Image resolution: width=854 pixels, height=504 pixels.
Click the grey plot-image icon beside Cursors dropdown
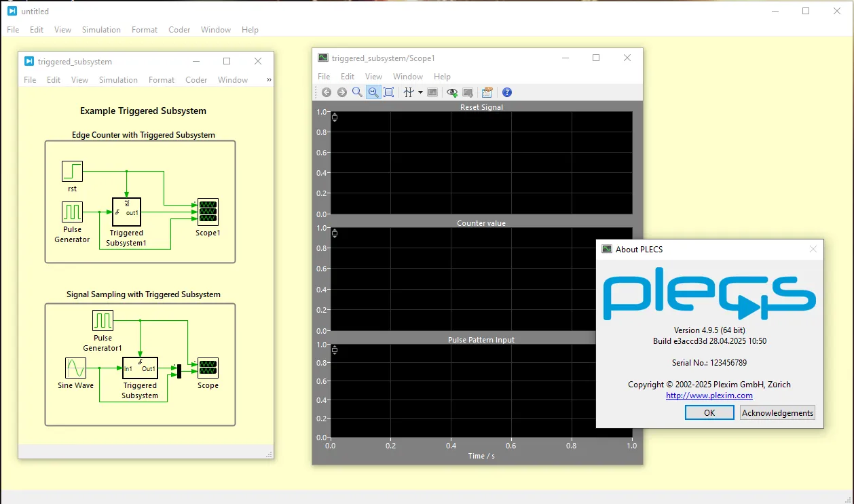[432, 92]
